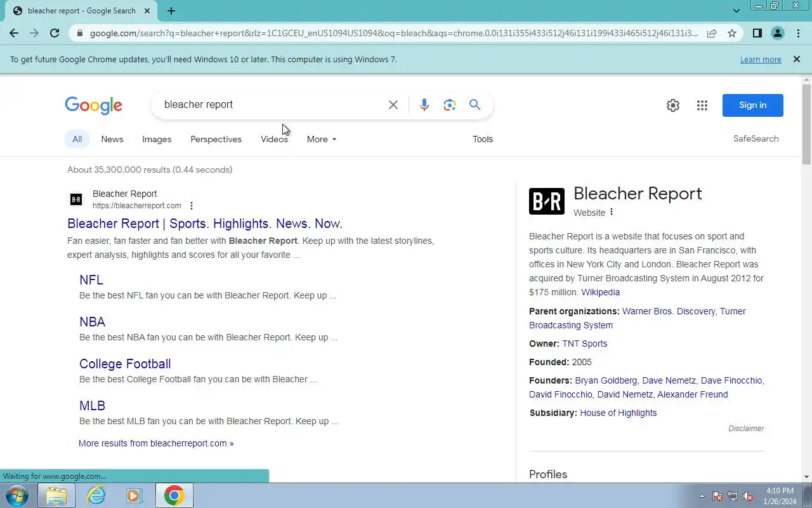Bookmark this page with the star icon
This screenshot has width=812, height=508.
coord(732,33)
